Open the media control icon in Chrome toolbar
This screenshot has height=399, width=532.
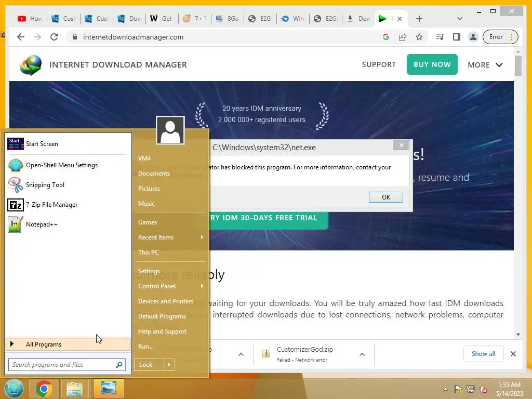(x=440, y=37)
